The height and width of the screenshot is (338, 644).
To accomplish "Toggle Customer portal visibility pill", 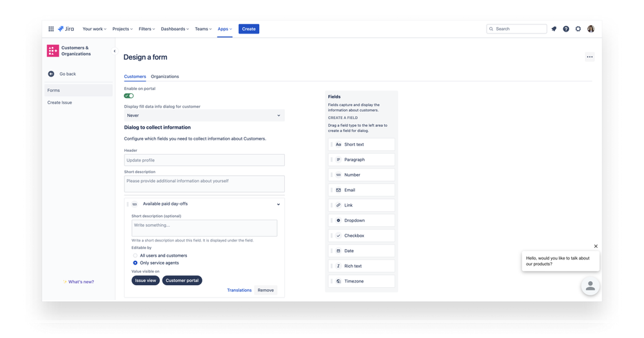I will click(x=182, y=281).
